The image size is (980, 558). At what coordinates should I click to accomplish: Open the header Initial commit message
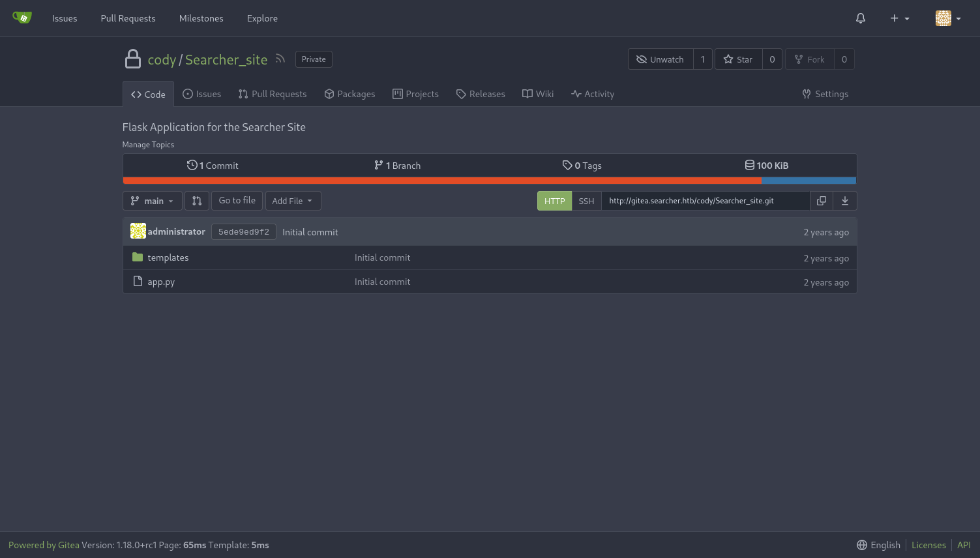click(310, 232)
